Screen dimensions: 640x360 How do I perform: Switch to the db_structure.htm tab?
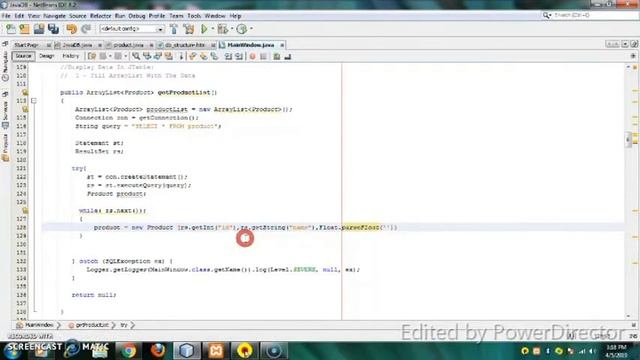click(x=184, y=45)
